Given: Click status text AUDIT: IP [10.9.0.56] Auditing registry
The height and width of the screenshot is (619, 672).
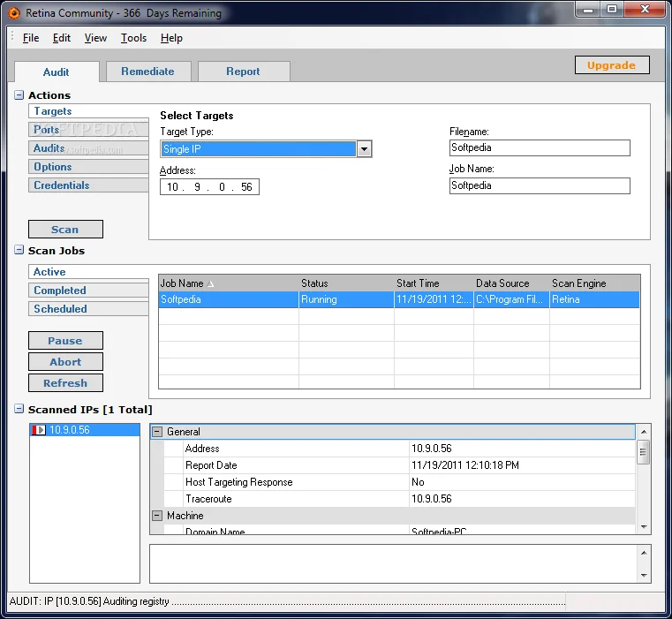Looking at the screenshot, I should (89, 601).
